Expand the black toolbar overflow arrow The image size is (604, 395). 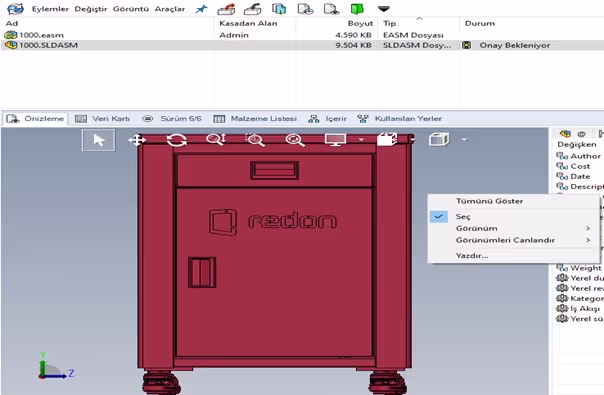click(x=384, y=8)
